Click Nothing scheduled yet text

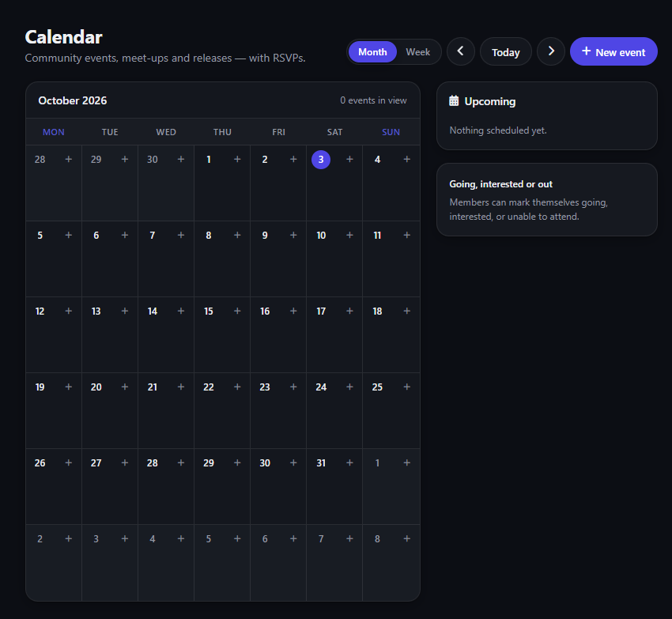click(498, 130)
